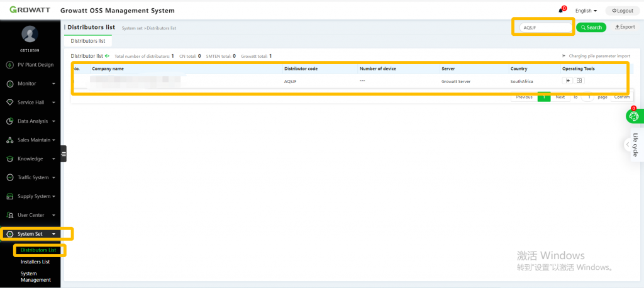Click the PV Plant Design lightning icon
Image resolution: width=644 pixels, height=288 pixels.
[x=10, y=65]
